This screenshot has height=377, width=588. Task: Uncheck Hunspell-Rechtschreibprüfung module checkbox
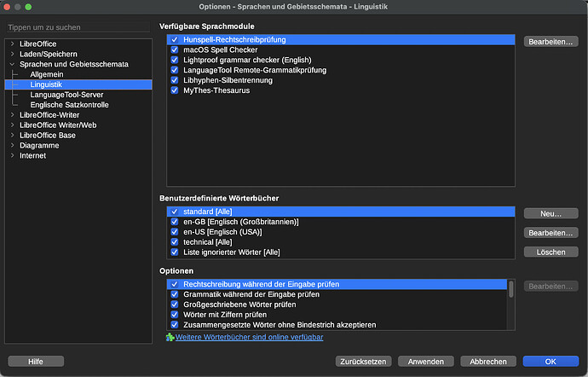tap(174, 40)
